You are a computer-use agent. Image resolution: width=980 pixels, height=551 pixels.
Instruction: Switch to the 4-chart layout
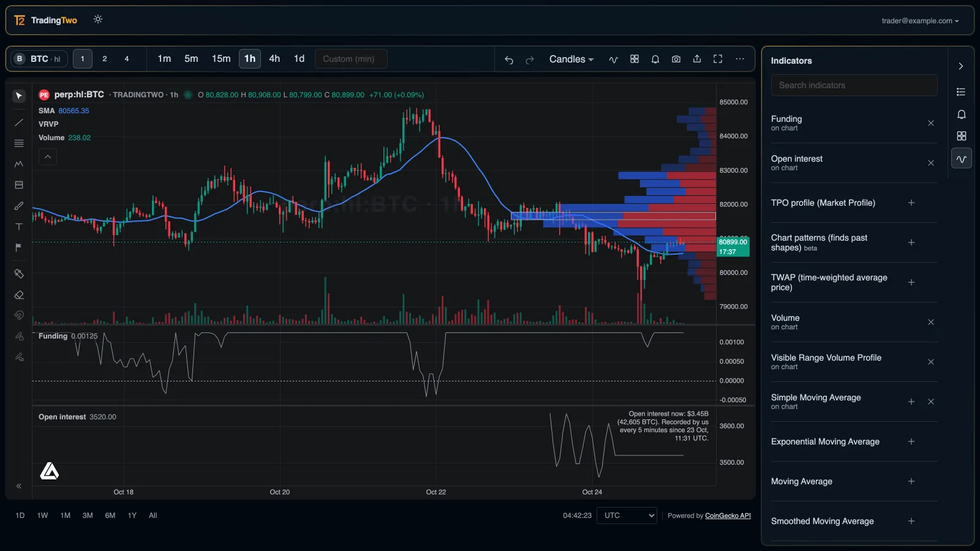point(127,59)
